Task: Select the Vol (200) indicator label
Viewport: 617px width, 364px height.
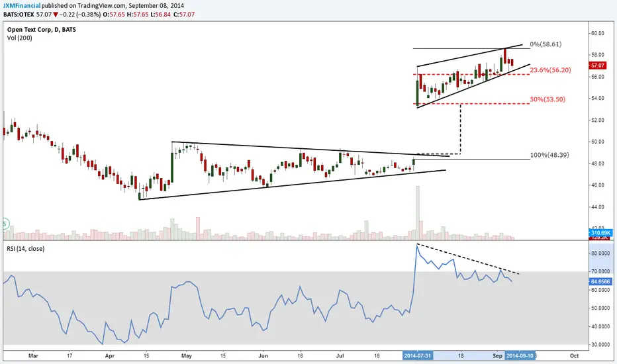Action: click(19, 38)
